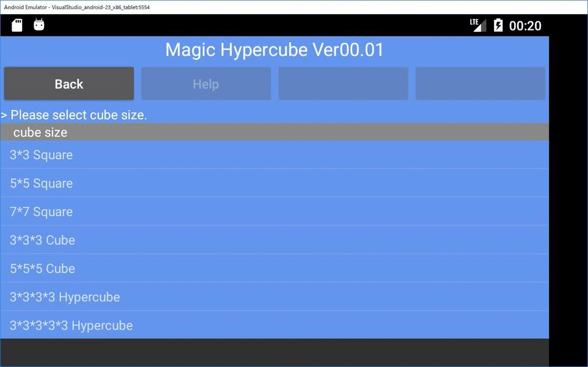This screenshot has width=588, height=367.
Task: Select the 3*3*3*3 Hypercube row
Action: [x=274, y=297]
